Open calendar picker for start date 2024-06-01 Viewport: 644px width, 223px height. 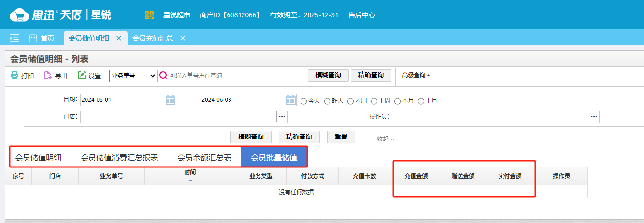point(170,100)
